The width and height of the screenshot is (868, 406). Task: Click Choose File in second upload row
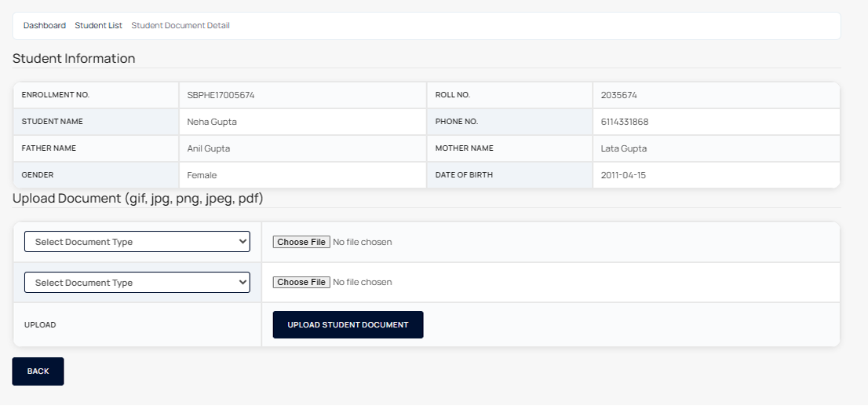[x=301, y=283]
